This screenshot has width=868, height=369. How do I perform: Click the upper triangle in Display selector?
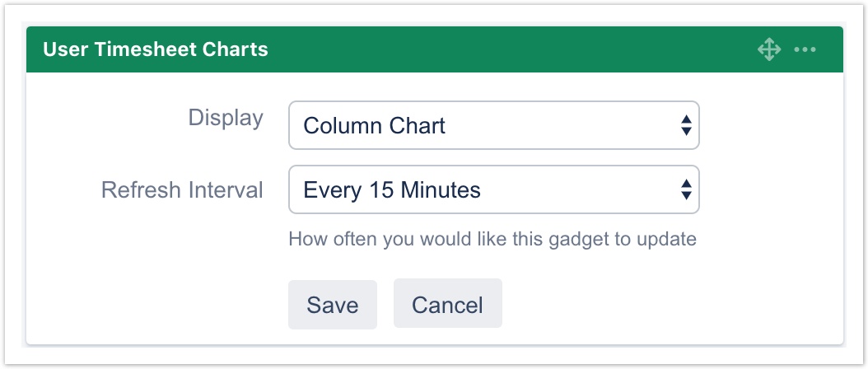[x=685, y=119]
